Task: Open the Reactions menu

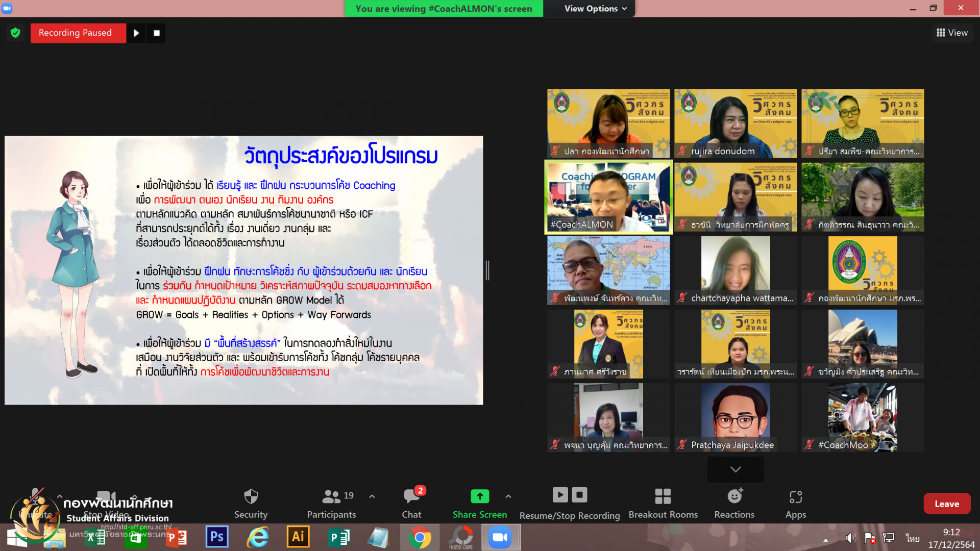Action: pos(734,504)
